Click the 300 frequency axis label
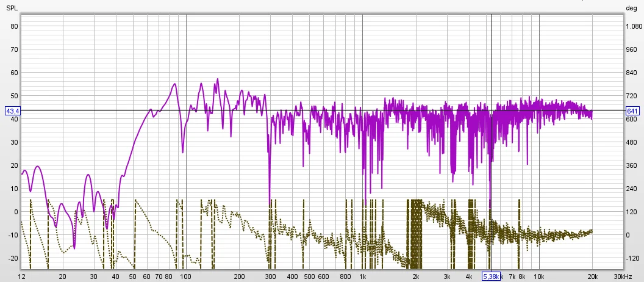 tap(270, 277)
